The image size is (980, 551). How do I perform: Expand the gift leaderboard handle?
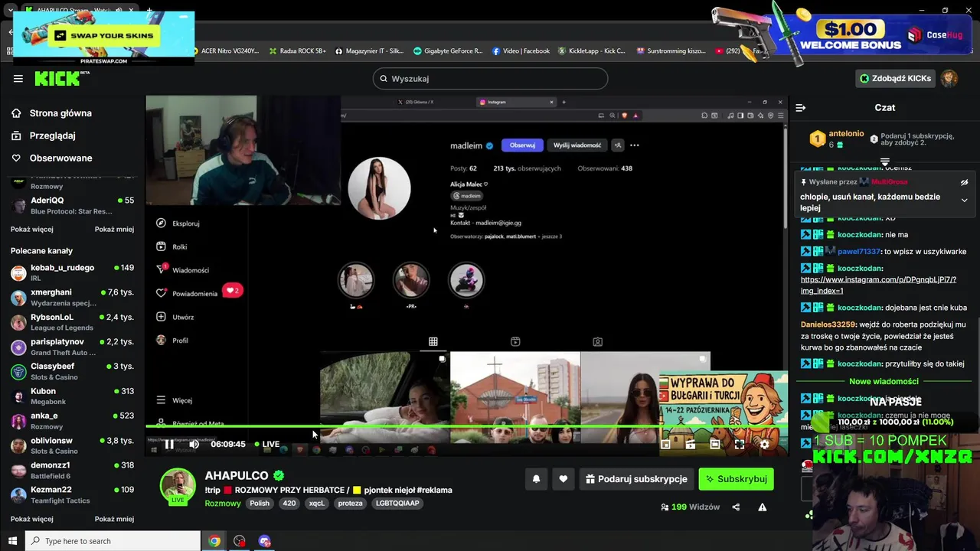point(885,161)
